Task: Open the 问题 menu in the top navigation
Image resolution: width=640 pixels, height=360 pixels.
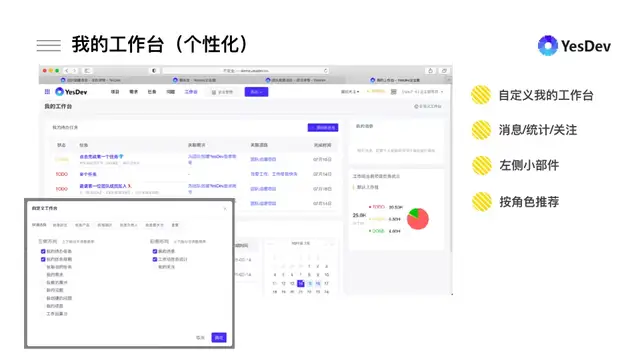Action: (x=171, y=92)
